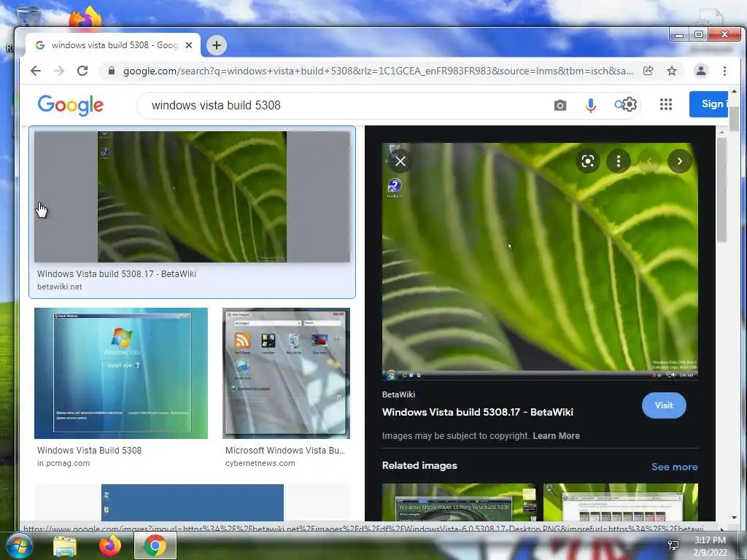
Task: Open the Chrome profile avatar
Action: (701, 71)
